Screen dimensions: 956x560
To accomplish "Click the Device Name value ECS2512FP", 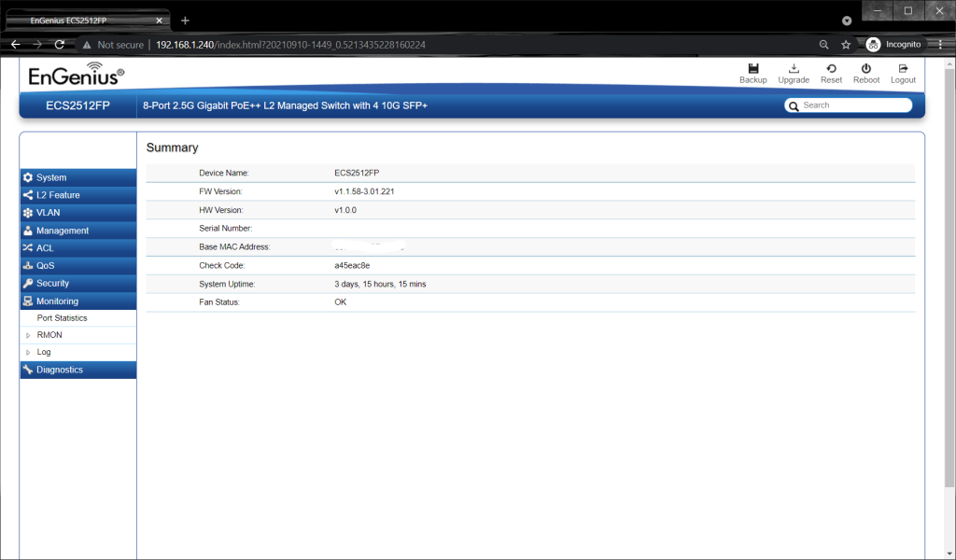I will 357,173.
